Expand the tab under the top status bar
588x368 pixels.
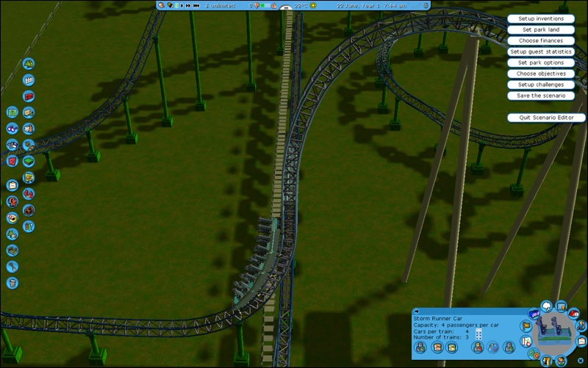pos(286,8)
